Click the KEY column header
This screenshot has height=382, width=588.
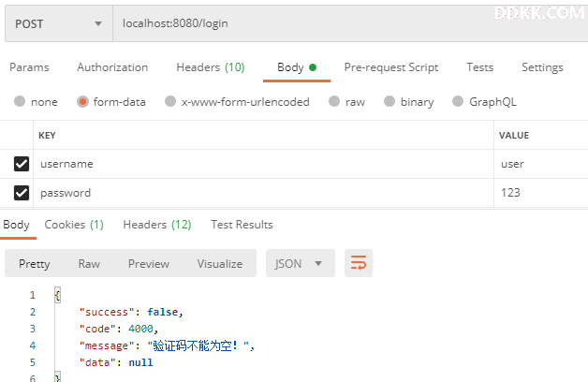[x=47, y=136]
